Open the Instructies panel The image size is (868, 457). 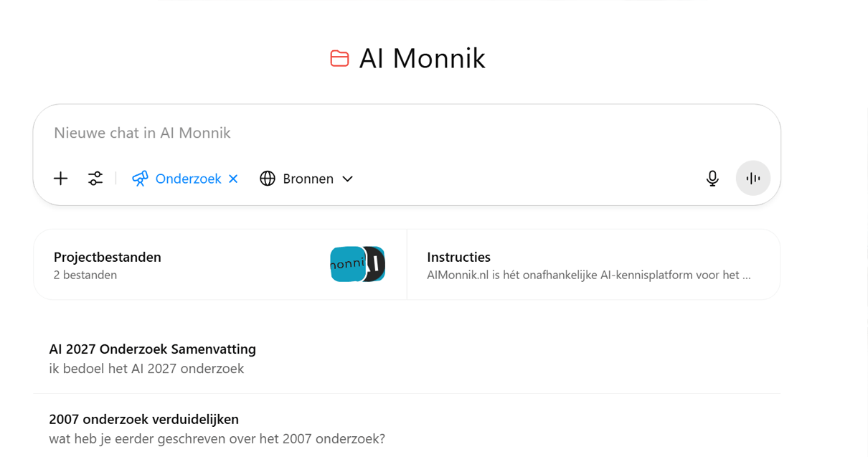593,264
